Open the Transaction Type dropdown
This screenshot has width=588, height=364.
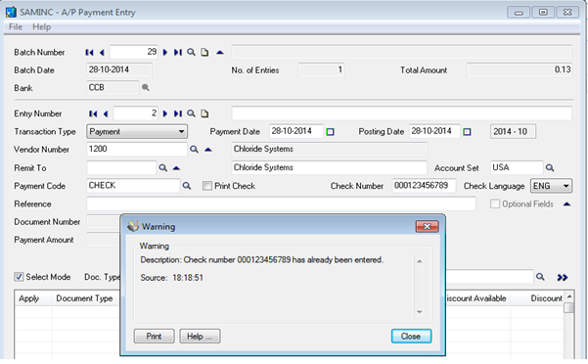click(x=137, y=132)
